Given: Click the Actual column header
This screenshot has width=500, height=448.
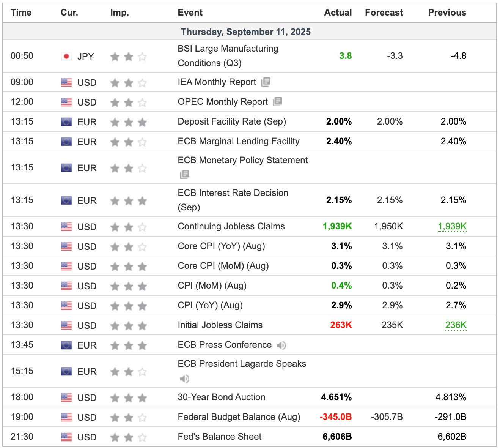Looking at the screenshot, I should point(338,13).
